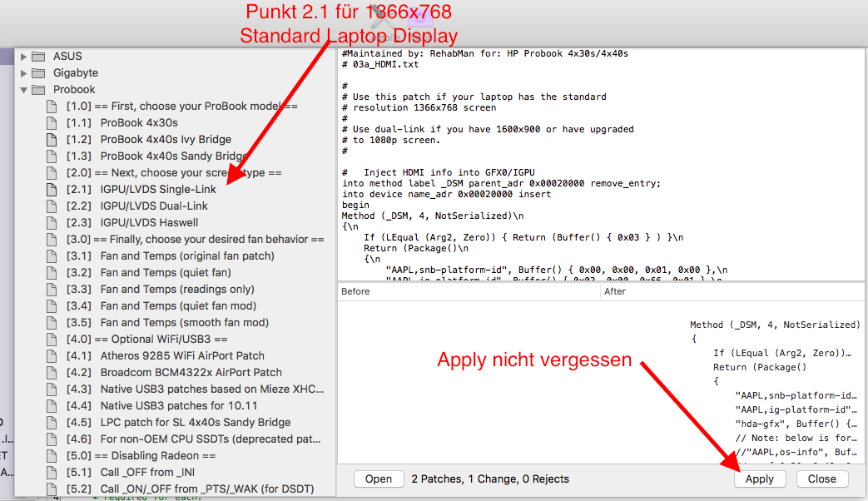
Task: Click file icon for ProBook 4x40s Sandy Bridge
Action: click(52, 156)
